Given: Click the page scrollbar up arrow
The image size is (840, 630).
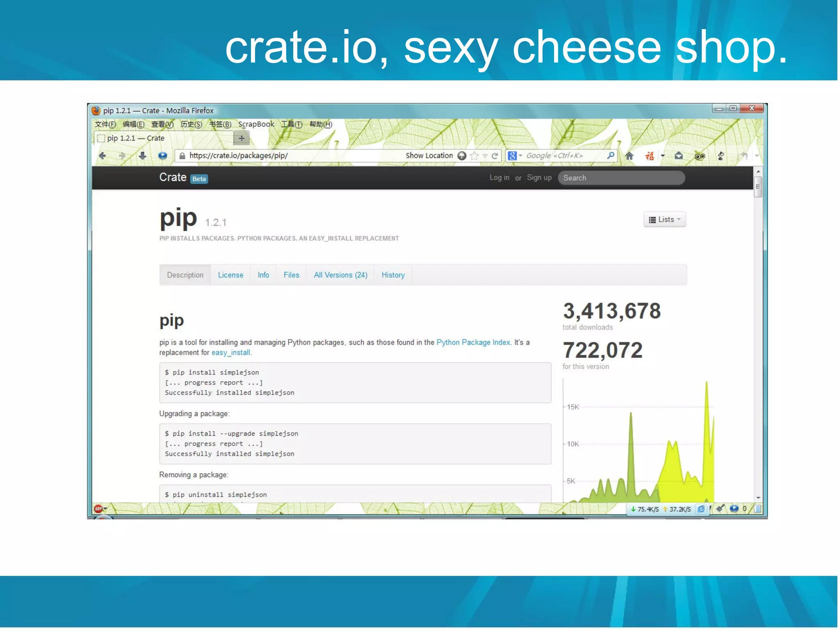Looking at the screenshot, I should click(758, 171).
